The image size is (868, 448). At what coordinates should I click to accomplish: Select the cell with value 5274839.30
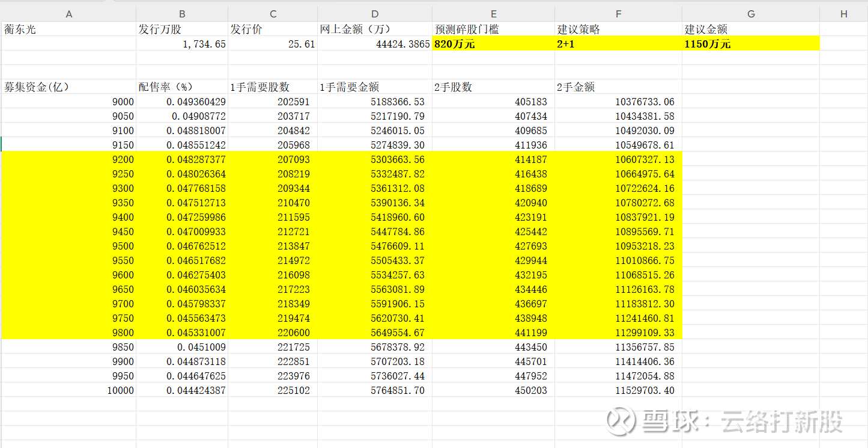pos(375,145)
